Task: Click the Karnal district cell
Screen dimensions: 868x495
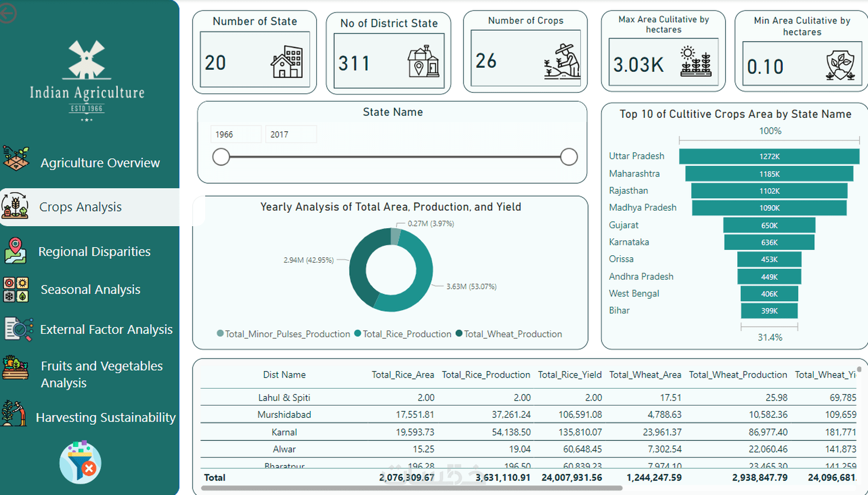Action: [x=284, y=432]
